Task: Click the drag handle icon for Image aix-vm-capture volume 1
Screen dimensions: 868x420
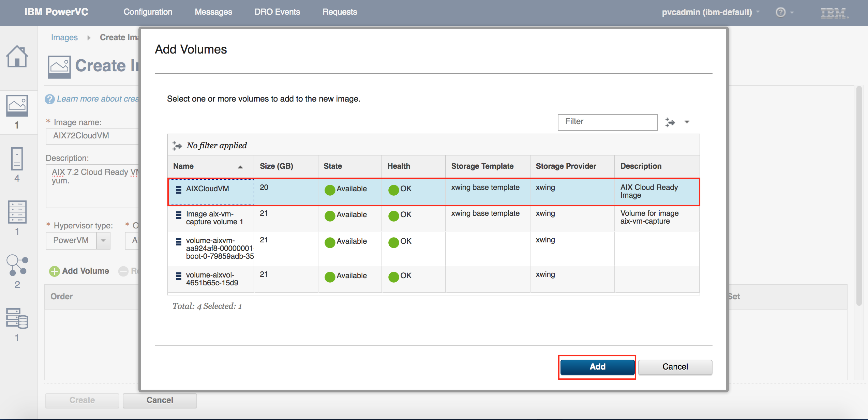Action: [178, 215]
